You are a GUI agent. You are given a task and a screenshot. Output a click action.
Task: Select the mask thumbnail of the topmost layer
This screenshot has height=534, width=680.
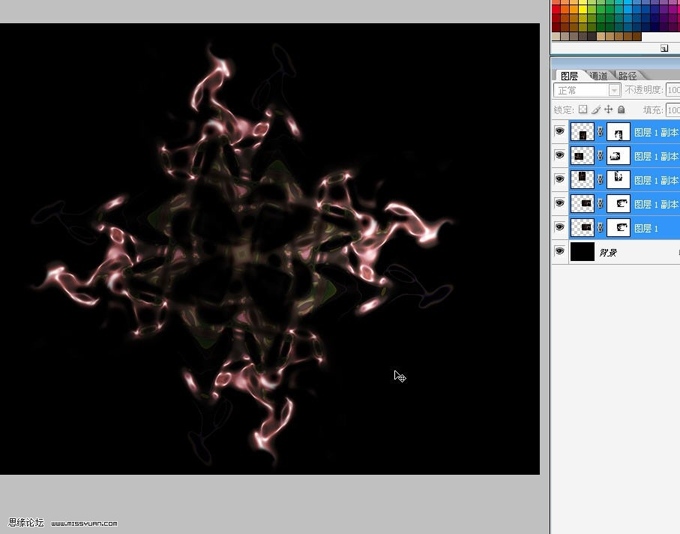618,132
